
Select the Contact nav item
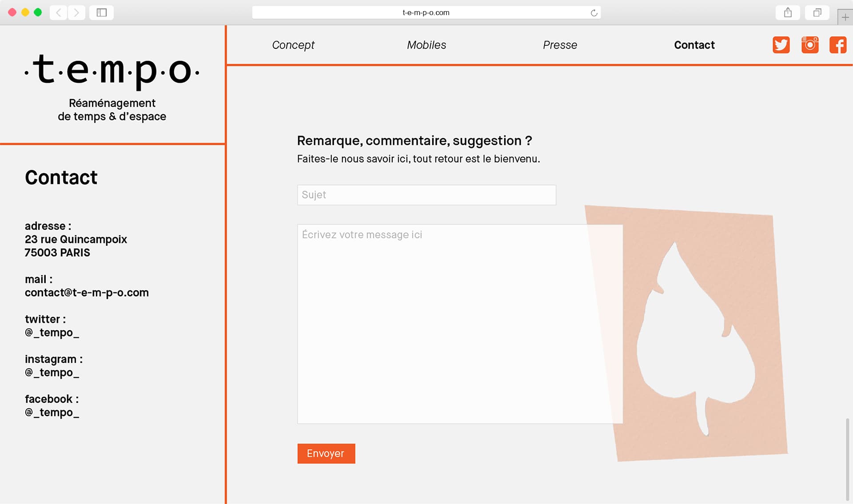click(x=694, y=45)
